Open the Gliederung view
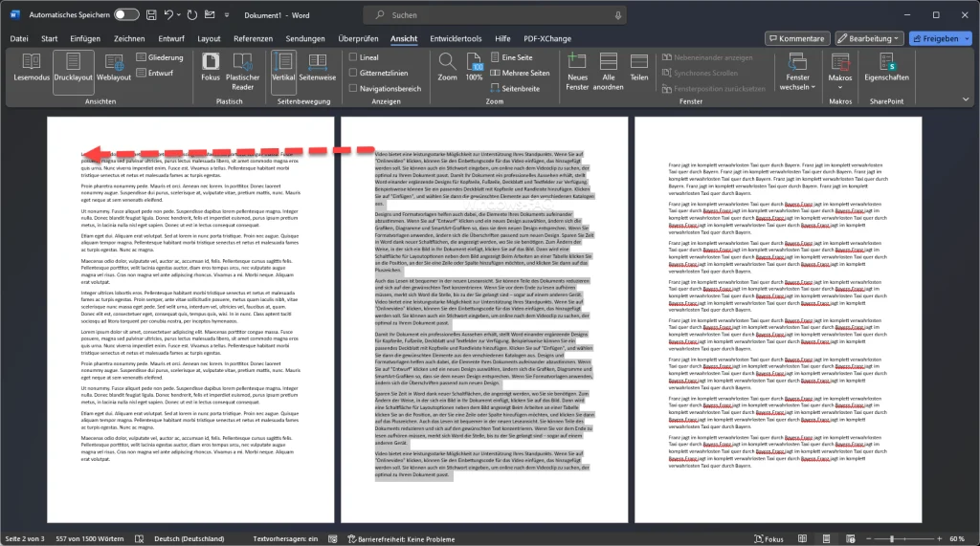This screenshot has width=980, height=546. tap(160, 57)
